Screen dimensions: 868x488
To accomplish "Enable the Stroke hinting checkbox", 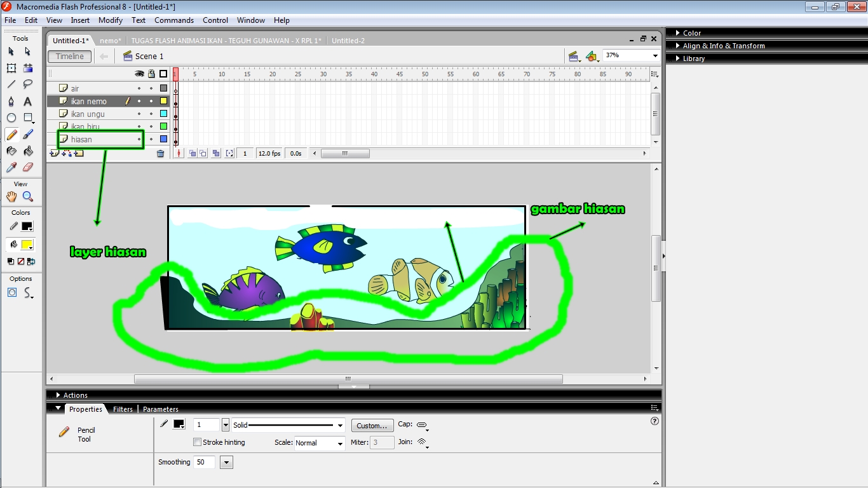I will [x=197, y=442].
